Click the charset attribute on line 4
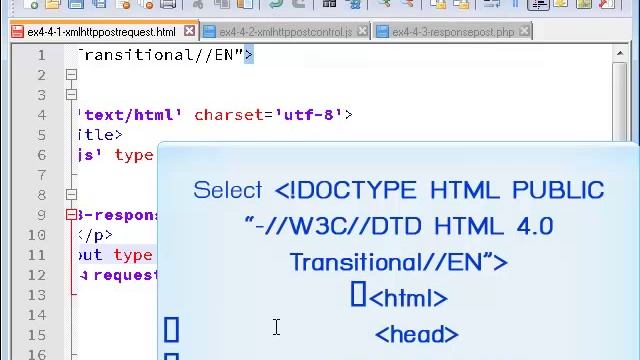Image resolution: width=640 pixels, height=360 pixels. pyautogui.click(x=229, y=115)
